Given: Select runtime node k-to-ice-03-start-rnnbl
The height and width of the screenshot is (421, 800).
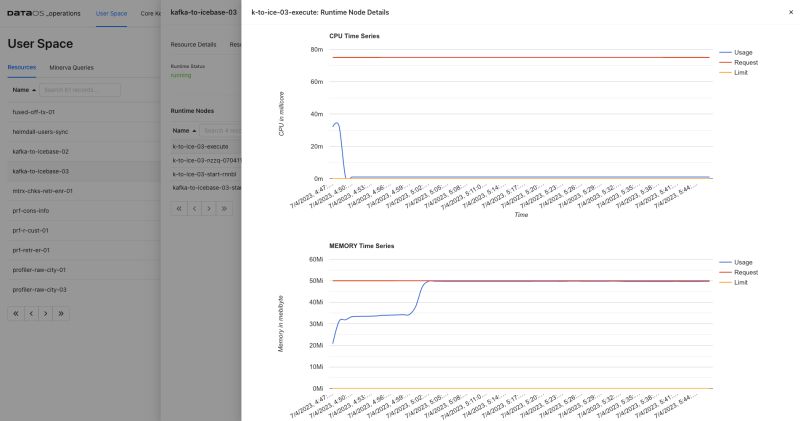Looking at the screenshot, I should (206, 174).
